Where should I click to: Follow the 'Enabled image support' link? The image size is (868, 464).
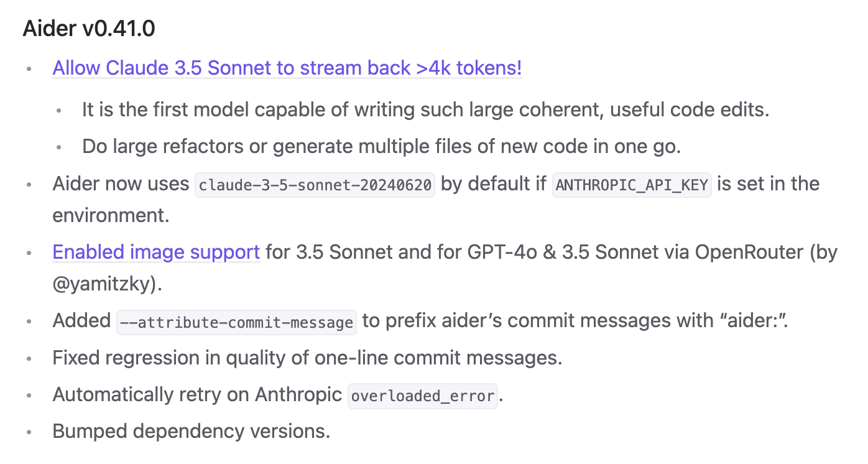click(156, 252)
